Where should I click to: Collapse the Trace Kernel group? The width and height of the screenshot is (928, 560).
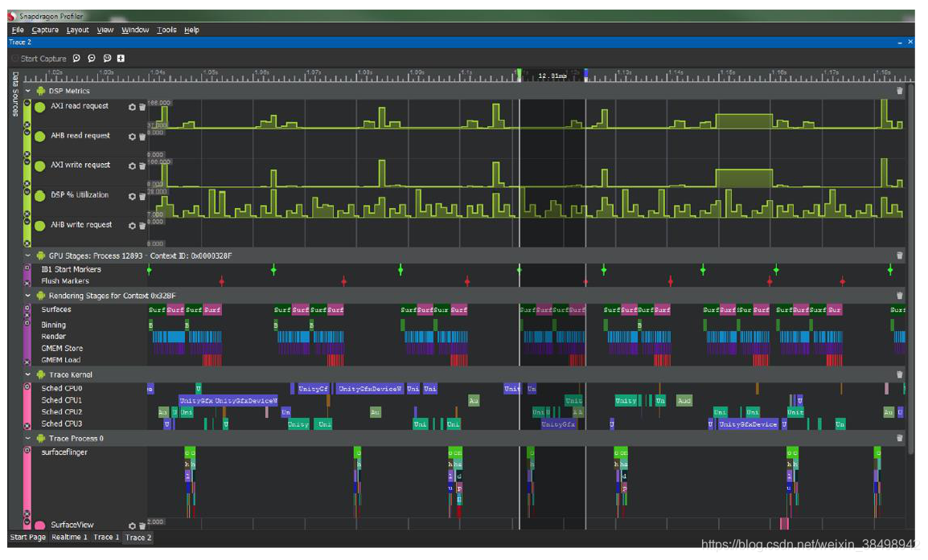[28, 374]
